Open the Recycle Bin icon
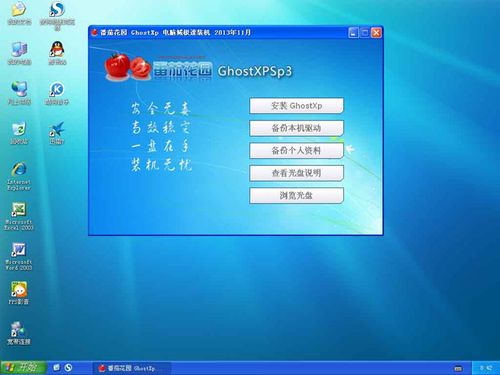Image resolution: width=500 pixels, height=375 pixels. tap(19, 129)
